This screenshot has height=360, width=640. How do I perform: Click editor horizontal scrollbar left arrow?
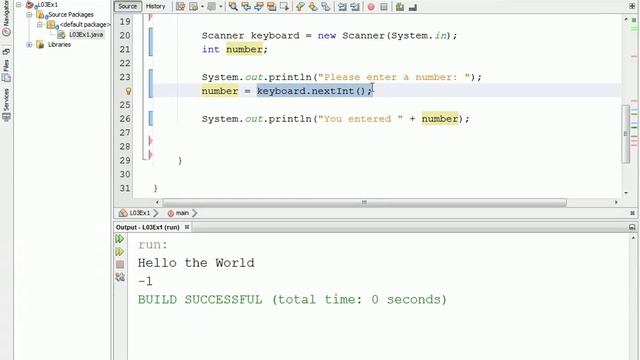pos(158,202)
